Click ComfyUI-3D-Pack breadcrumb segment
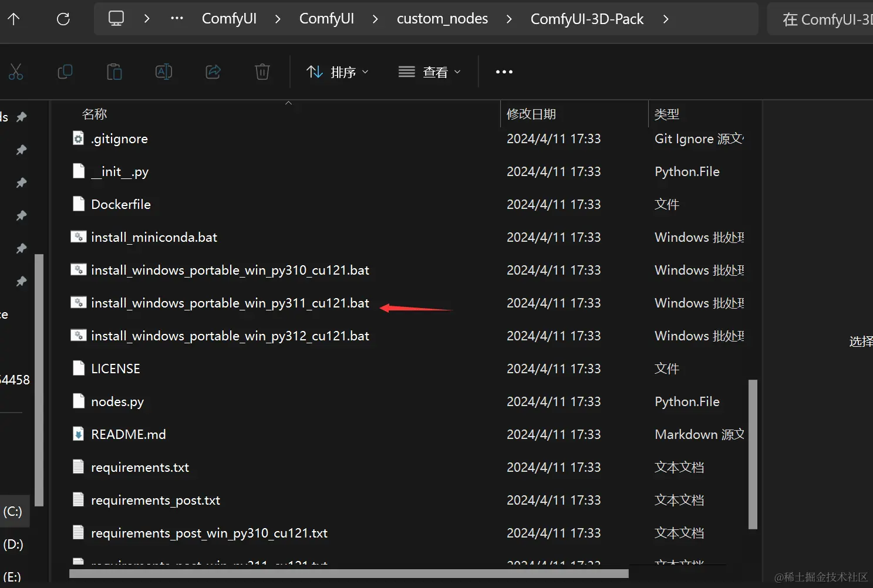The width and height of the screenshot is (873, 588). click(587, 19)
